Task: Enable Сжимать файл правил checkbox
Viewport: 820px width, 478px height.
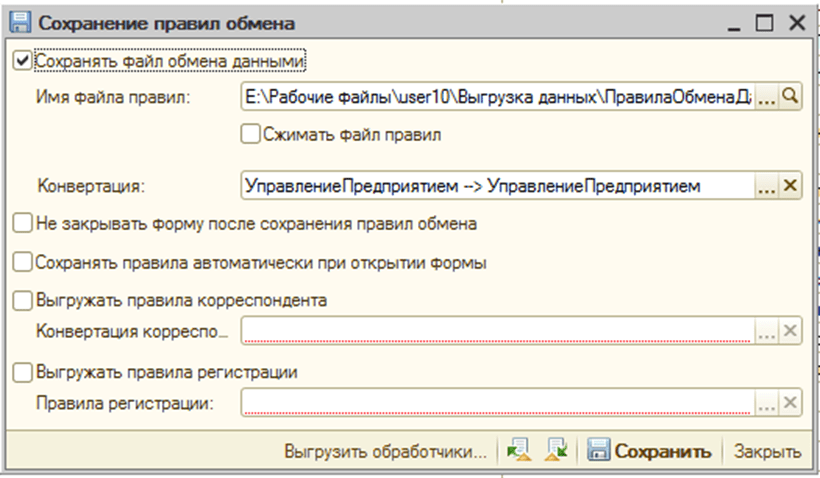Action: (x=250, y=133)
